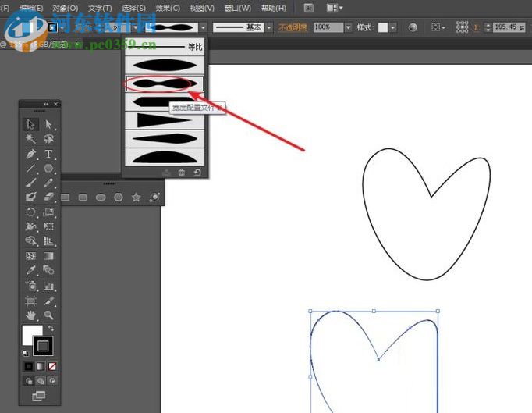Switch paint mode to Gradient
This screenshot has height=413, width=532.
coord(41,366)
